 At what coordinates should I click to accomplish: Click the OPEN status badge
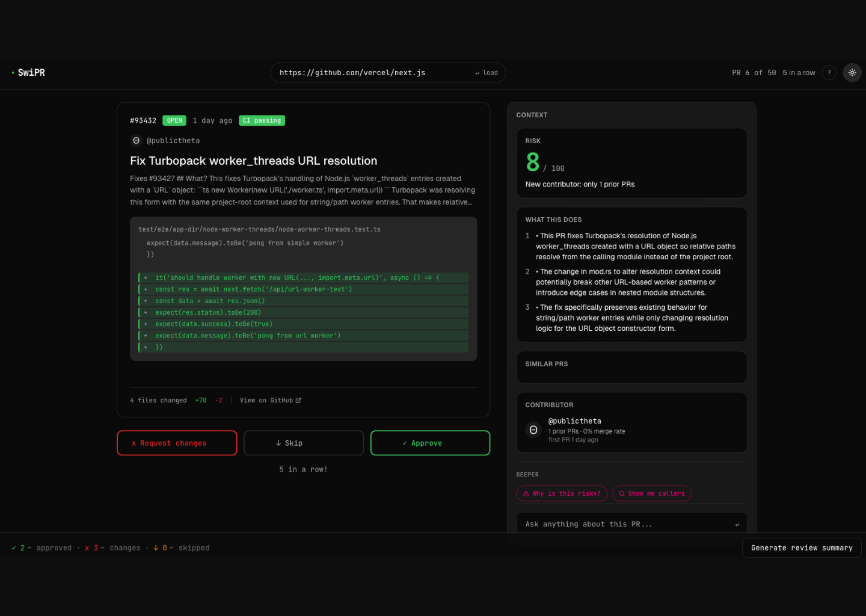point(174,121)
